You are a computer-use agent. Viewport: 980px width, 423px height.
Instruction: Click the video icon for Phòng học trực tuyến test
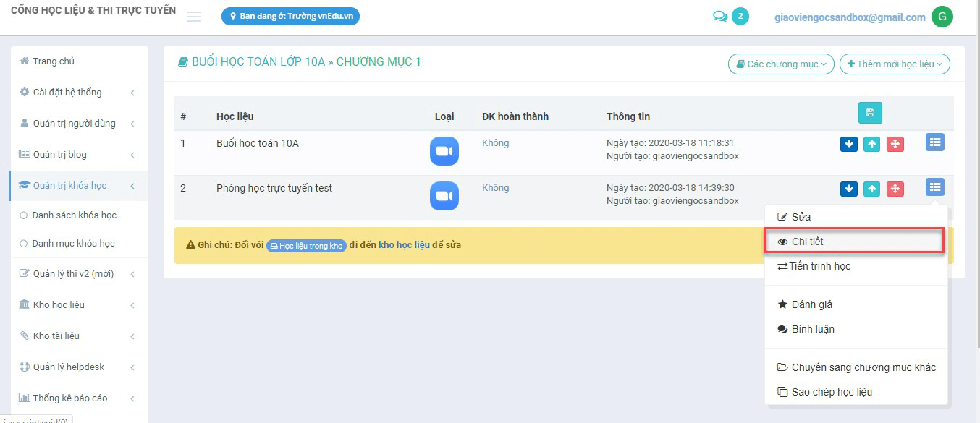pyautogui.click(x=444, y=195)
